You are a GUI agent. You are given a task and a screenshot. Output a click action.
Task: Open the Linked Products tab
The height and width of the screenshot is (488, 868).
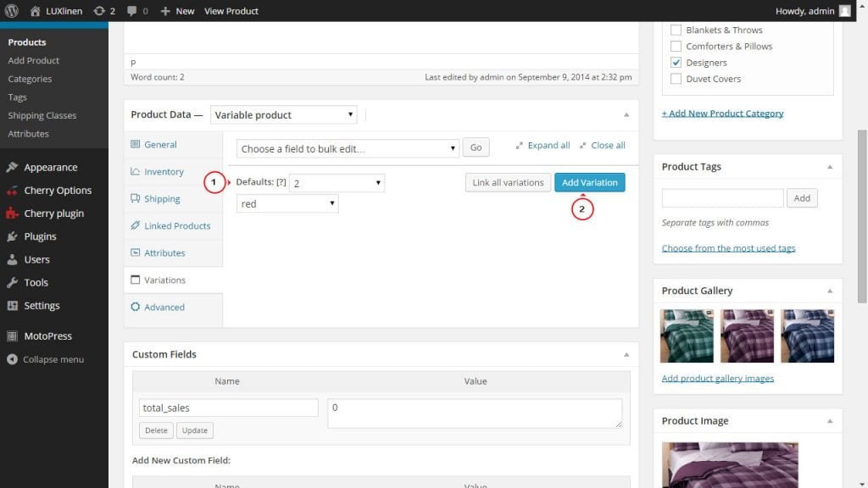point(177,226)
